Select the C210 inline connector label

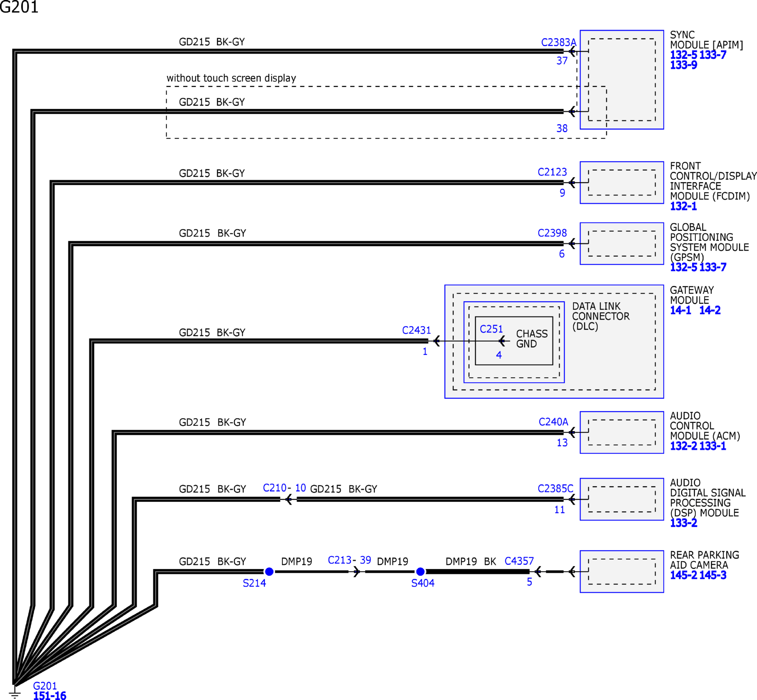(275, 488)
